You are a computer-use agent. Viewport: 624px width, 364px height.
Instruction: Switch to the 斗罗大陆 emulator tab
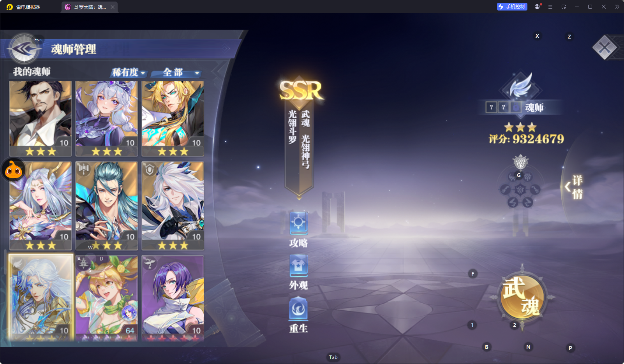point(89,7)
